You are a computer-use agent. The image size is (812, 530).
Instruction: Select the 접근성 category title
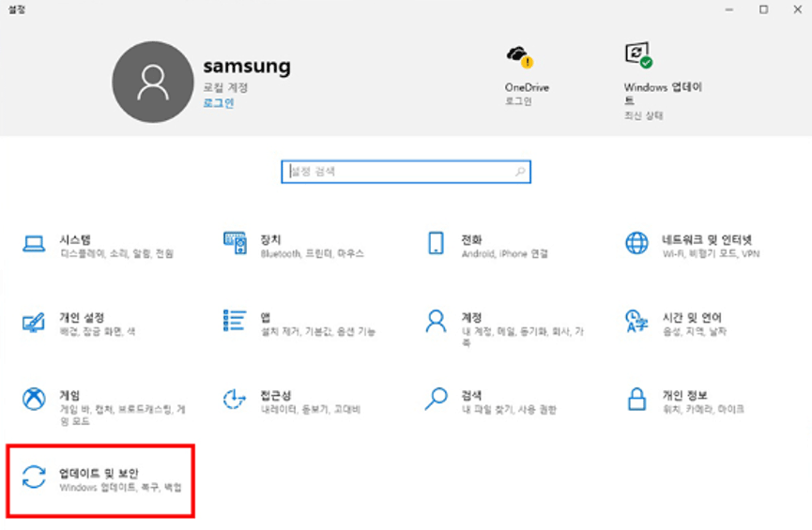(275, 396)
